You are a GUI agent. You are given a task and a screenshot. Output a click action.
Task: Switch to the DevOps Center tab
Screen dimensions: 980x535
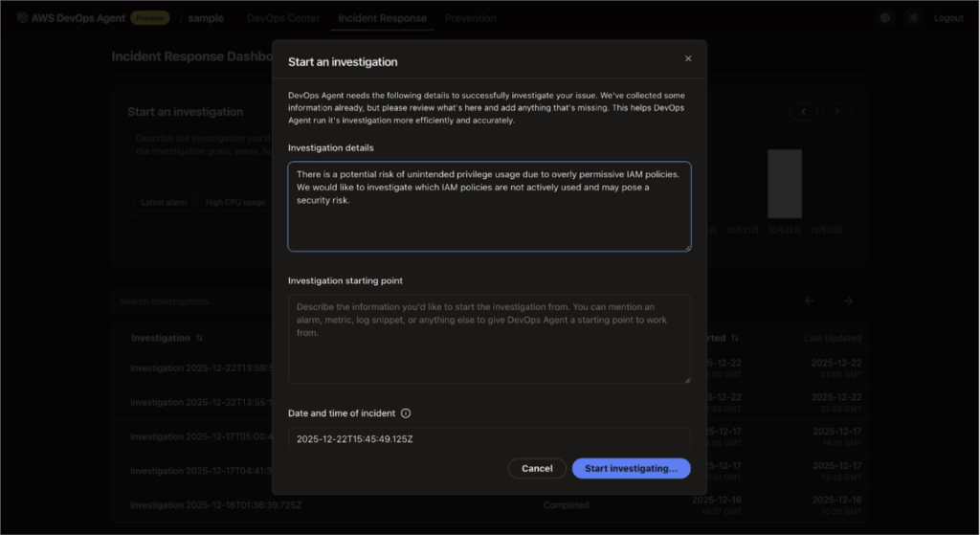pyautogui.click(x=283, y=18)
